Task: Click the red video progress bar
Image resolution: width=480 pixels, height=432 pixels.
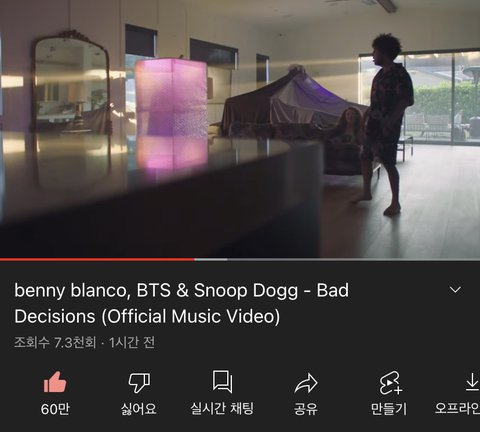Action: pos(97,259)
